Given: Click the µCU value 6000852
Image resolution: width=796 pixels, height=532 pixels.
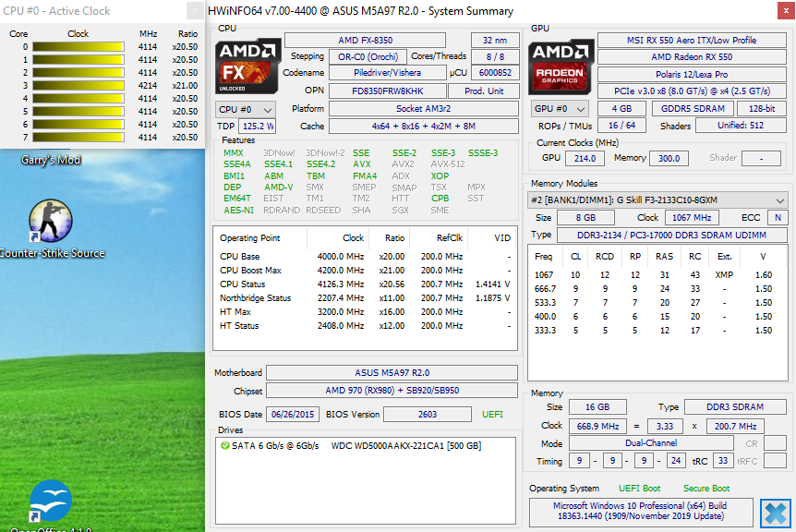Looking at the screenshot, I should pos(495,73).
